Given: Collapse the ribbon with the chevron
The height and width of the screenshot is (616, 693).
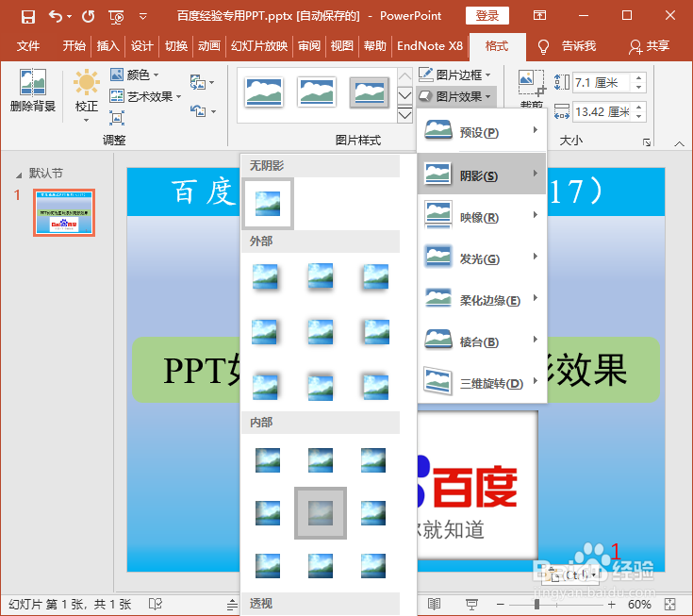Looking at the screenshot, I should point(679,143).
